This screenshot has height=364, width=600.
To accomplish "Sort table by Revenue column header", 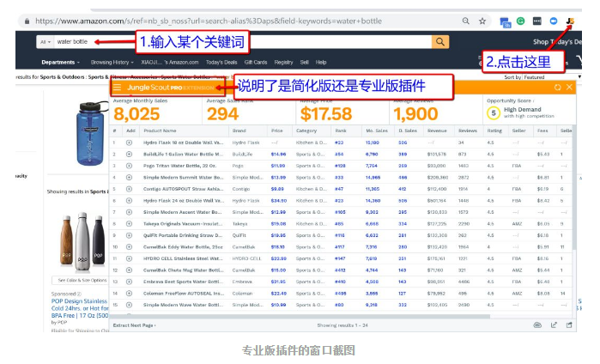I will (x=437, y=130).
